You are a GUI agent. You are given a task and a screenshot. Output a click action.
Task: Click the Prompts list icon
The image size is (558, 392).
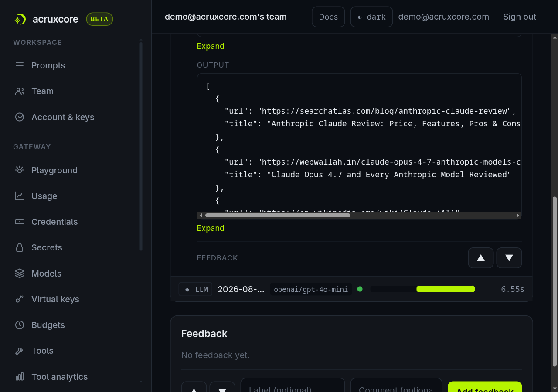click(x=20, y=65)
